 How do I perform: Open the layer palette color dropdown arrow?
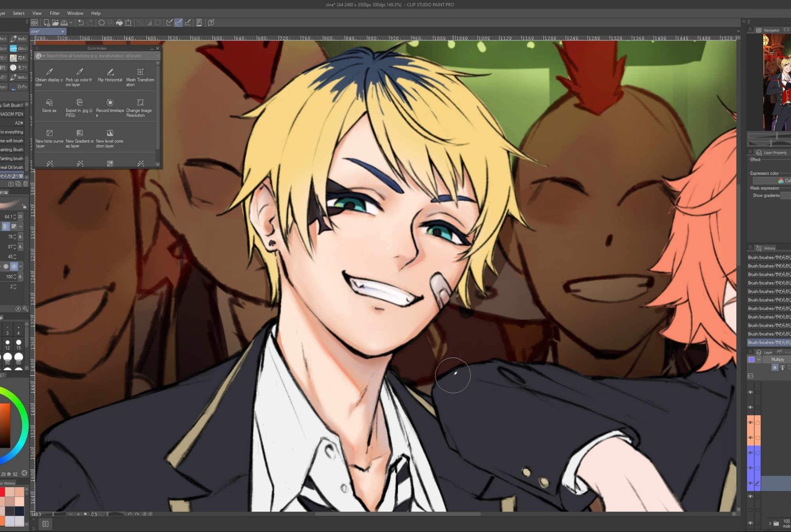(x=759, y=360)
